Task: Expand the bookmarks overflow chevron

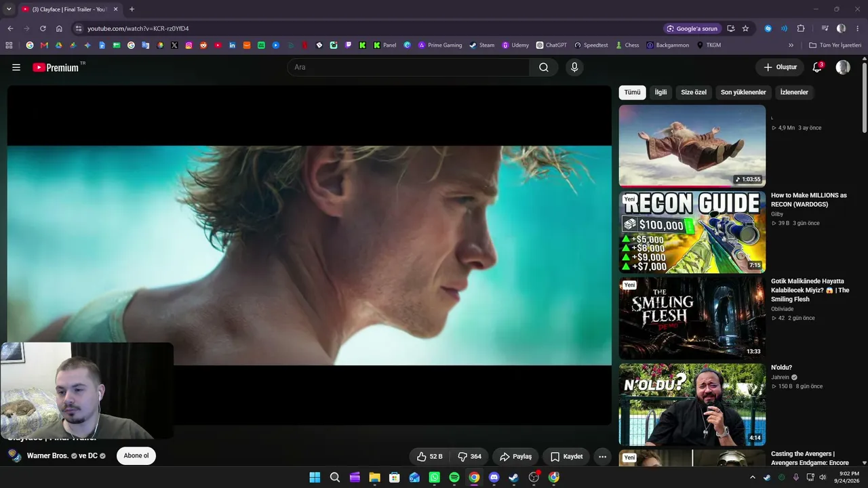Action: tap(791, 45)
